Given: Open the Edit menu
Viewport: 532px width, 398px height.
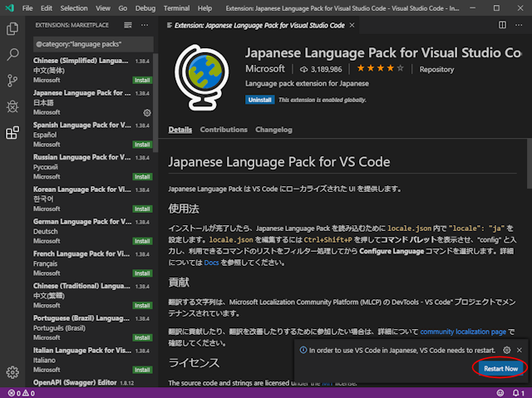Looking at the screenshot, I should pyautogui.click(x=47, y=8).
